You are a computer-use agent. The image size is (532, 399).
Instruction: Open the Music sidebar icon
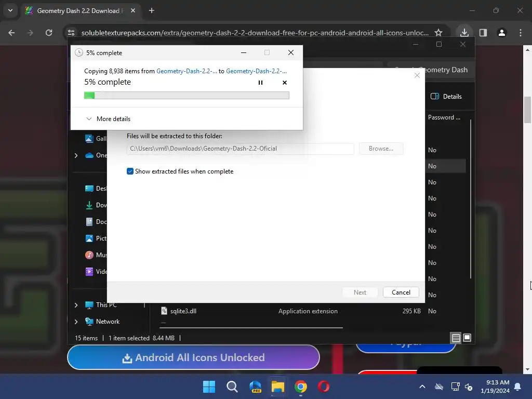tap(89, 255)
